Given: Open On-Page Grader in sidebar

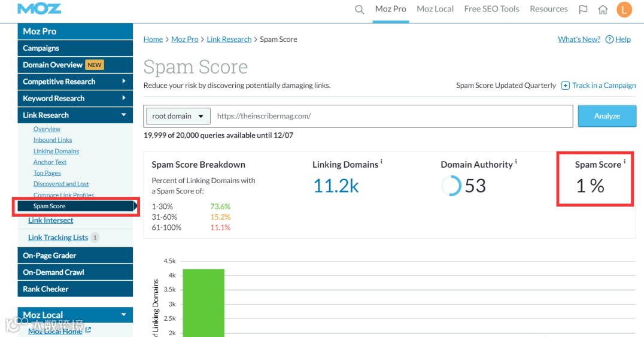Looking at the screenshot, I should click(x=75, y=255).
